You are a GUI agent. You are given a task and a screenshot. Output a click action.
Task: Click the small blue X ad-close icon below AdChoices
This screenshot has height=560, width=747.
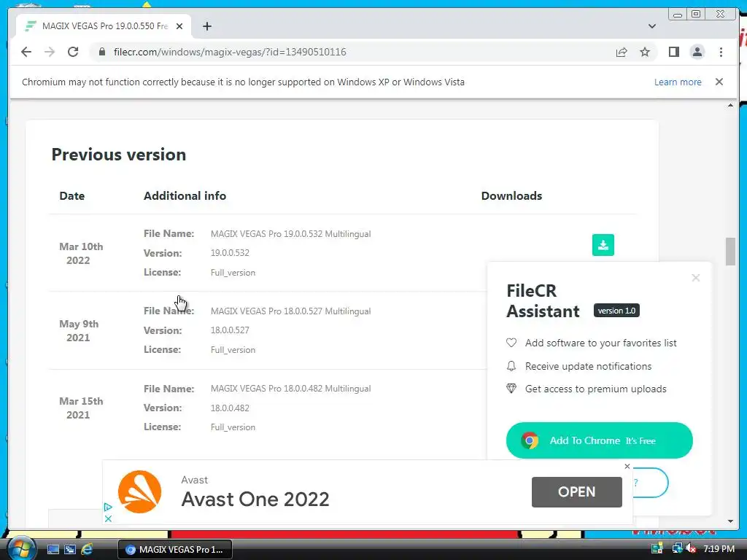108,518
